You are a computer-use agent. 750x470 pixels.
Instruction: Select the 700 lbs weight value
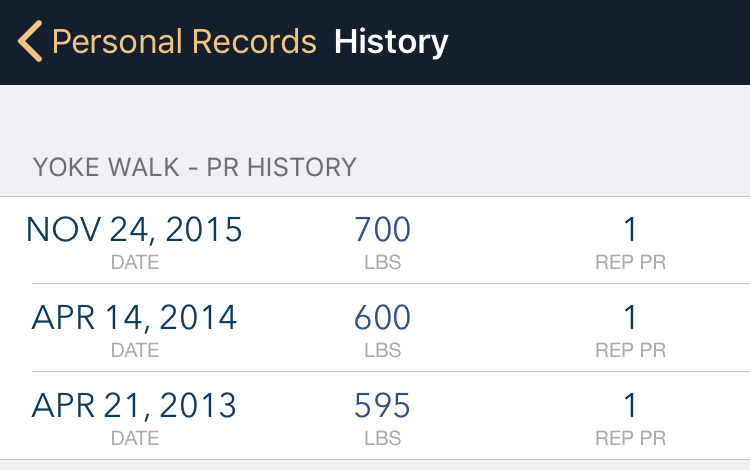[x=382, y=229]
